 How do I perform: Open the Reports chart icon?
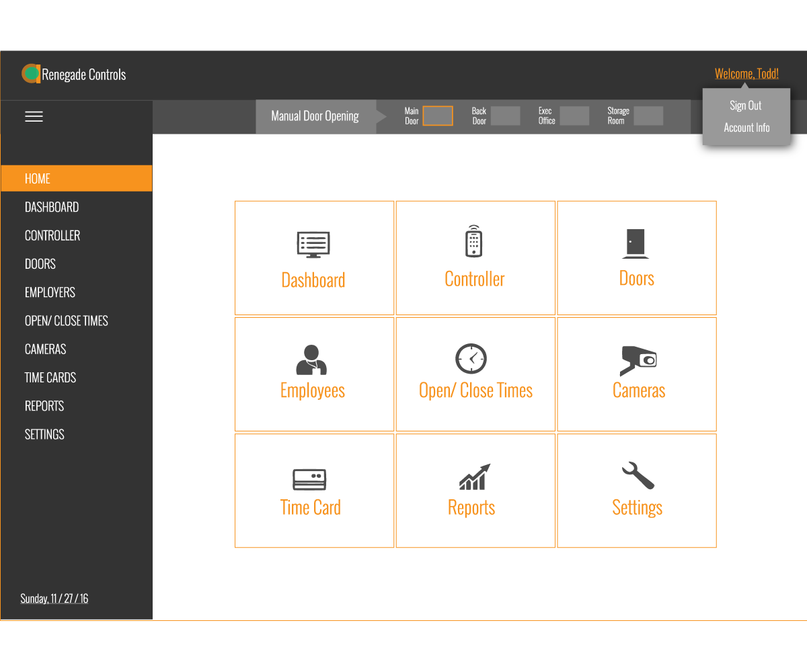point(475,477)
